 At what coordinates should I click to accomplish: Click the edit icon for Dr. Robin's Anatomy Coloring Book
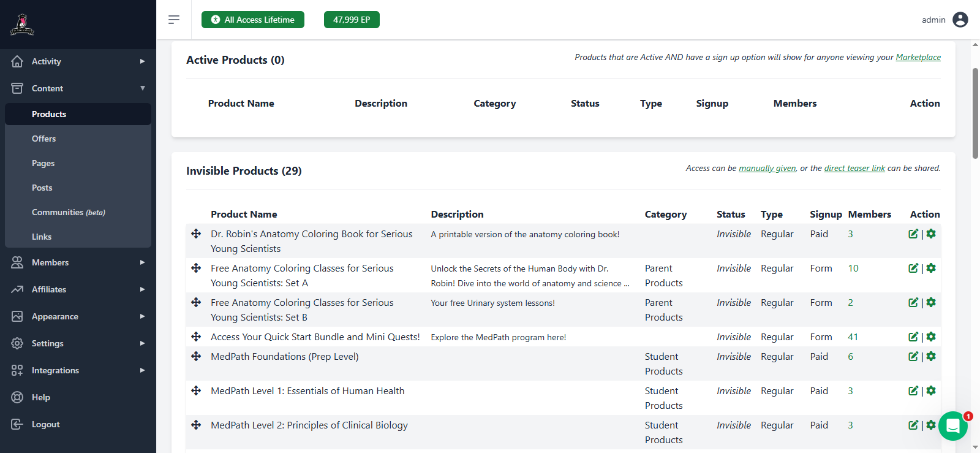point(913,234)
